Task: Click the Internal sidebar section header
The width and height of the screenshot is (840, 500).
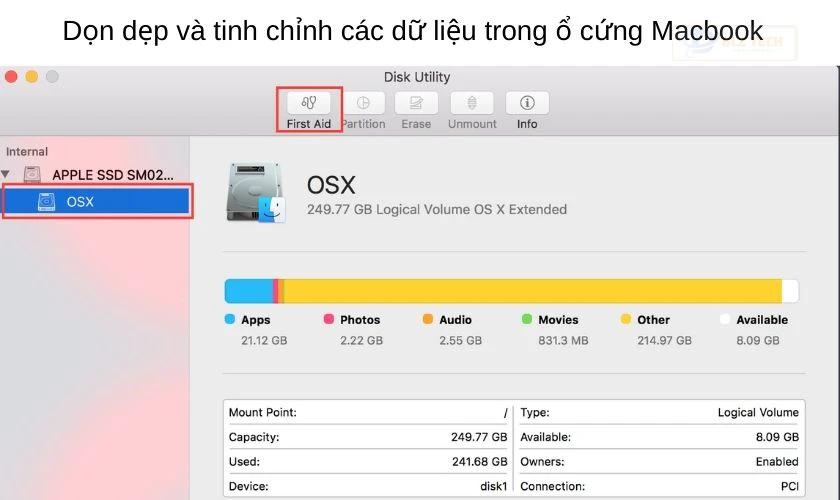Action: (27, 152)
